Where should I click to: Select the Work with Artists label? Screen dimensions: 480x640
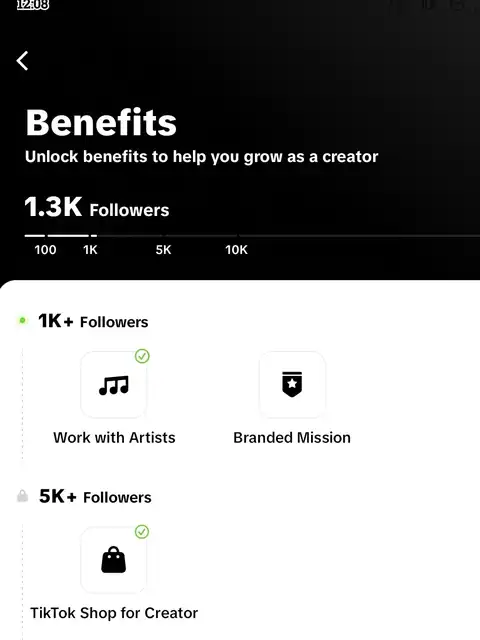114,438
